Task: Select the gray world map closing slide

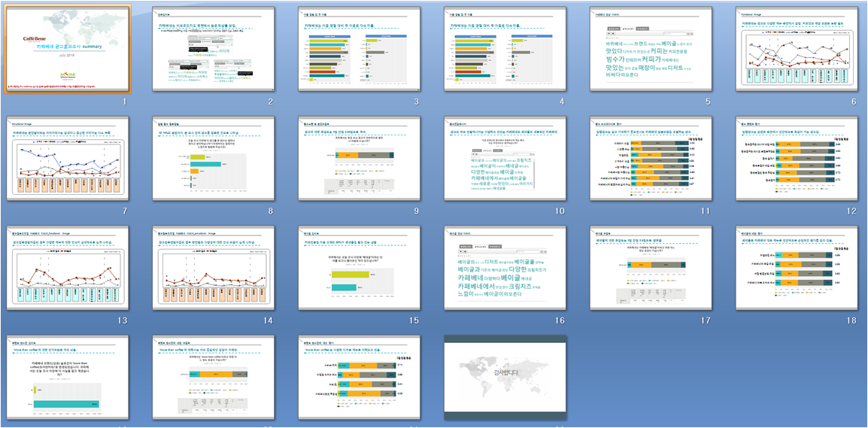Action: coord(505,377)
